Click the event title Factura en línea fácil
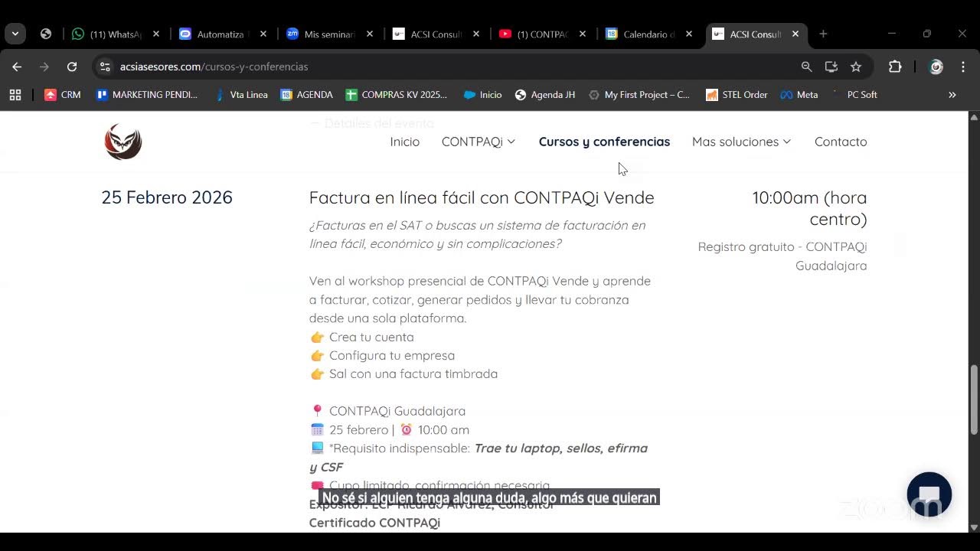This screenshot has height=551, width=980. click(482, 197)
